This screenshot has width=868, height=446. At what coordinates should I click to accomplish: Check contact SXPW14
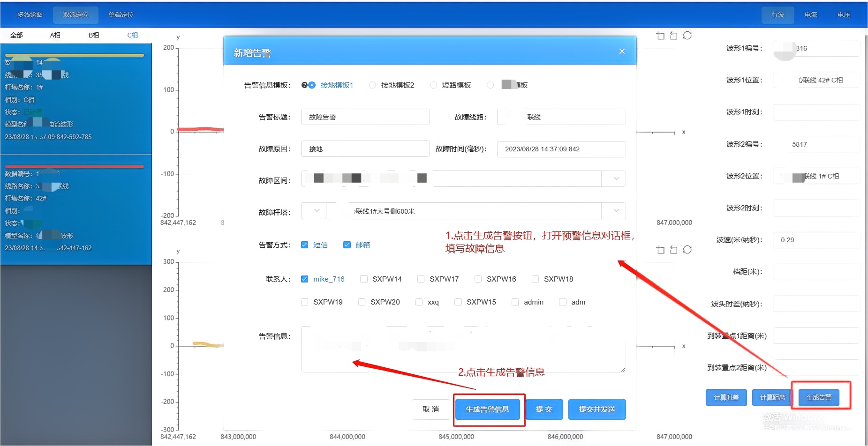coord(363,279)
